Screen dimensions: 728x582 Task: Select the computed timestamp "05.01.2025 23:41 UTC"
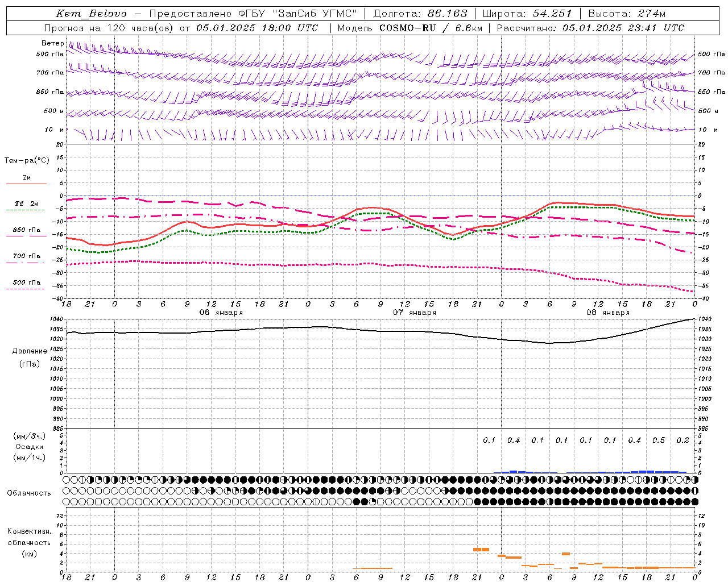pos(623,28)
